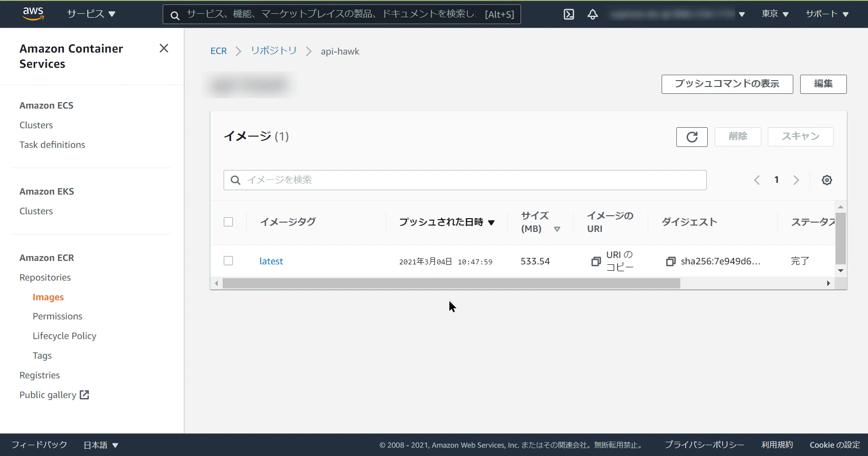The height and width of the screenshot is (456, 868).
Task: Sort by プッシュされた日時 column
Action: coord(446,222)
